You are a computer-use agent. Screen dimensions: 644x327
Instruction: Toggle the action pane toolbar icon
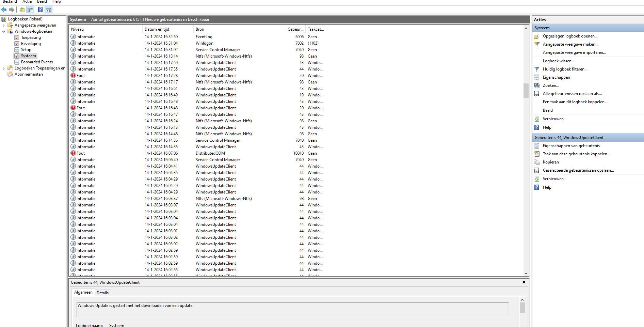pyautogui.click(x=49, y=10)
